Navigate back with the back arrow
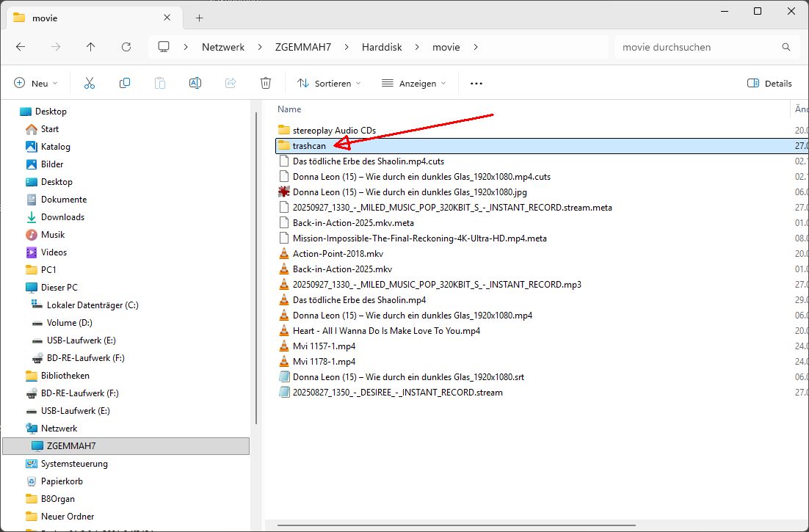The image size is (809, 532). coord(21,47)
